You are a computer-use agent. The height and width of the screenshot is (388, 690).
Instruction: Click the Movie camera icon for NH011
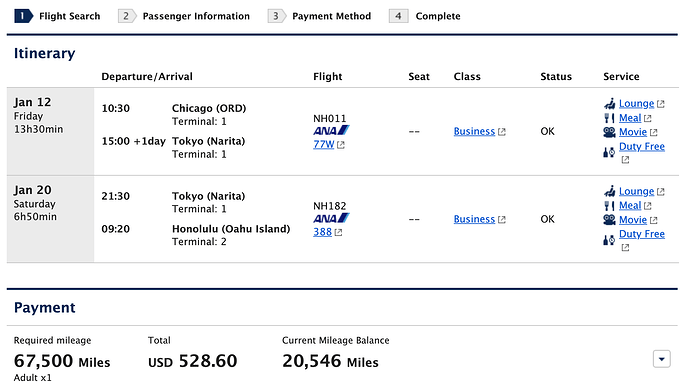609,132
